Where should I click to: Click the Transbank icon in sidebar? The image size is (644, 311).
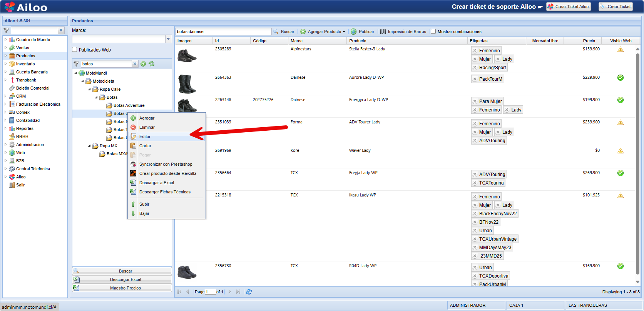[12, 80]
